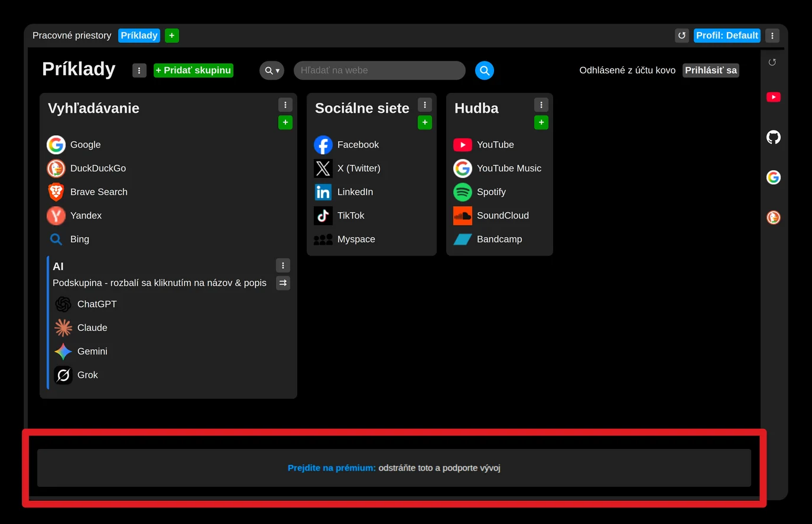Open the Gemini bookmark
This screenshot has width=812, height=524.
point(81,351)
